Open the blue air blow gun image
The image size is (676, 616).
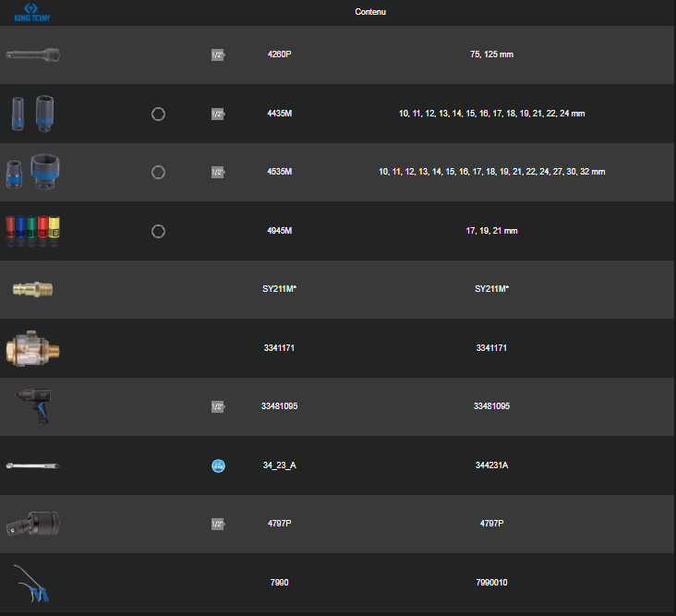pos(32,583)
